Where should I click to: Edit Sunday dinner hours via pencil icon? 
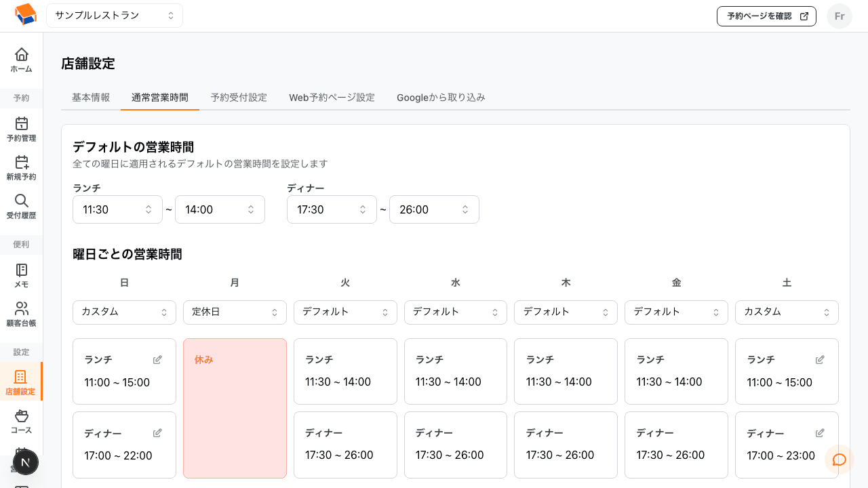(157, 432)
